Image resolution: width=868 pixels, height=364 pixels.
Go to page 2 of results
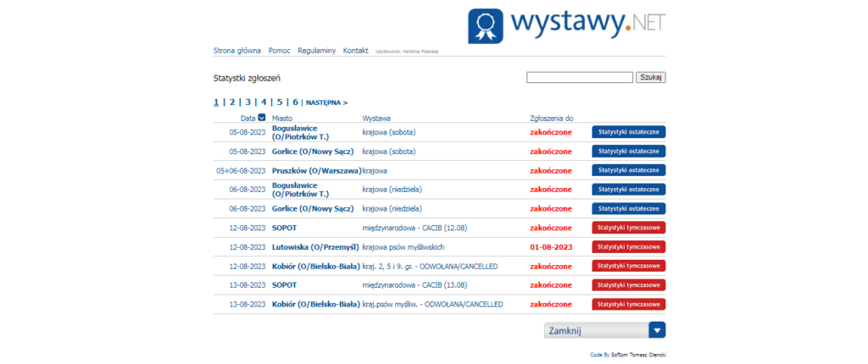(x=232, y=102)
